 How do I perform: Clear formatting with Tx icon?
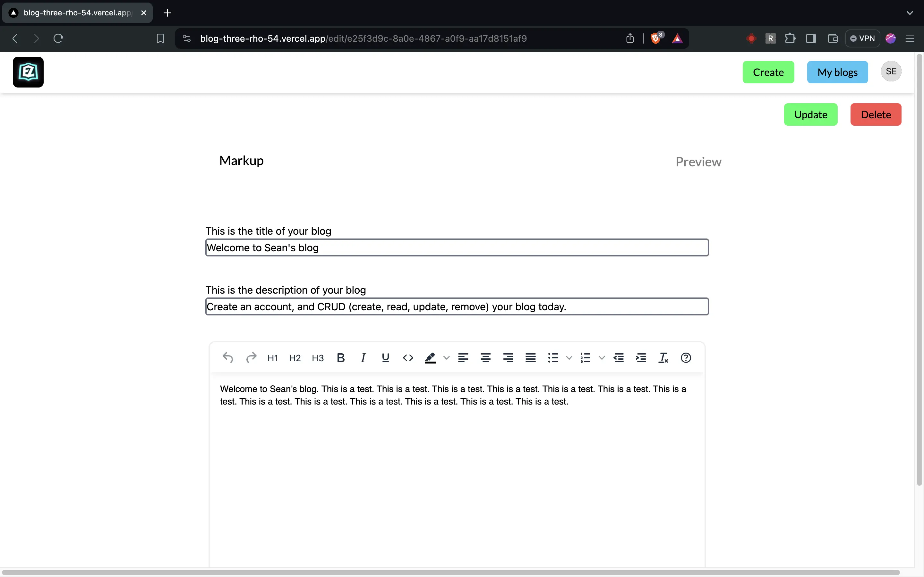pos(663,357)
